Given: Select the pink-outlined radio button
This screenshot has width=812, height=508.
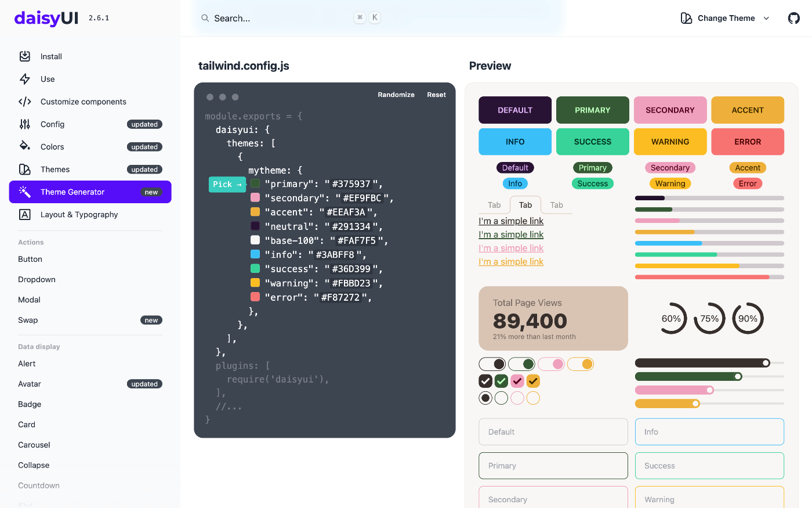Looking at the screenshot, I should [517, 398].
